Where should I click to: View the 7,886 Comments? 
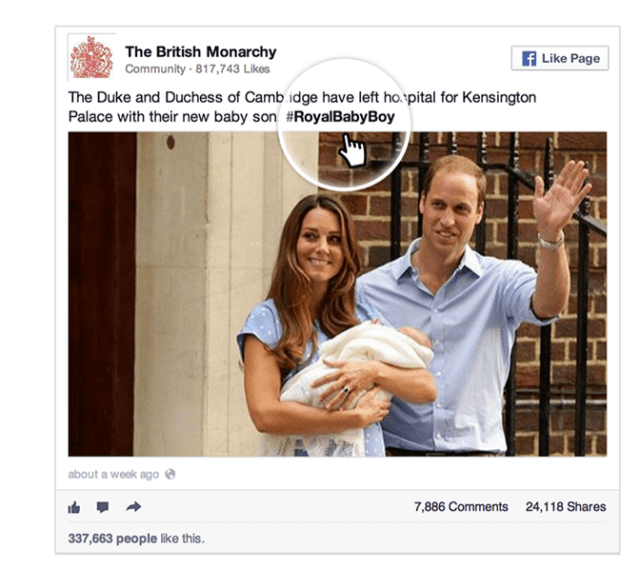click(461, 507)
